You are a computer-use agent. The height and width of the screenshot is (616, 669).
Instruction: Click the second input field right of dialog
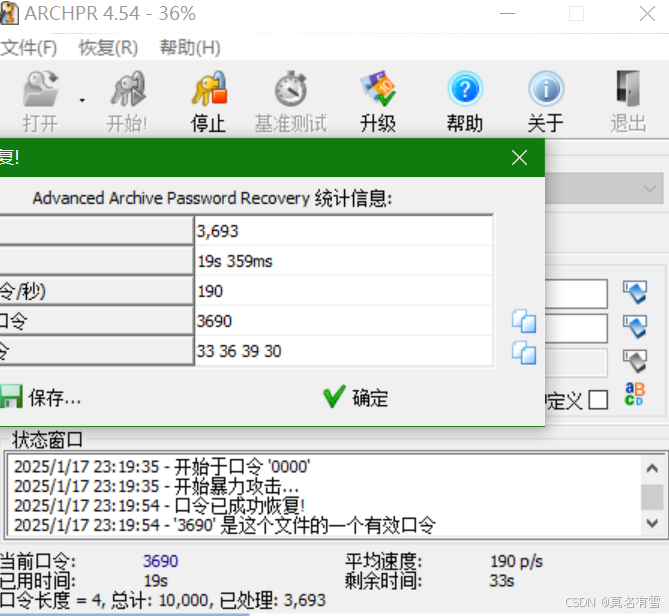point(576,328)
